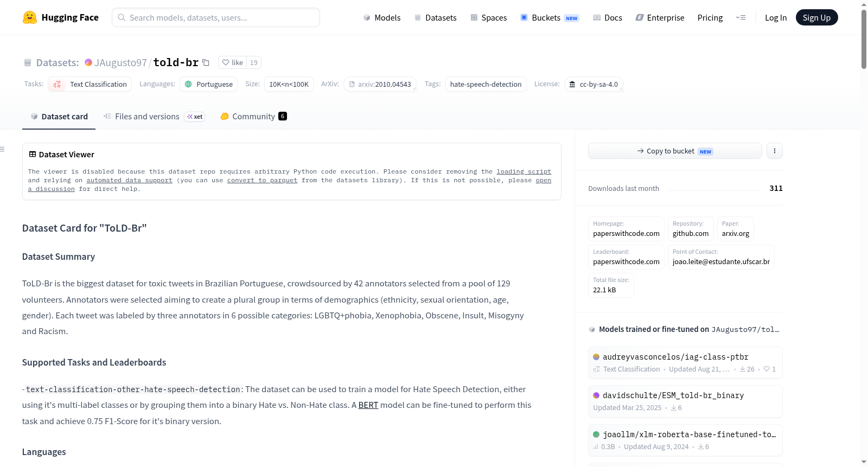
Task: Open the told-br dataset name link
Action: (x=176, y=62)
